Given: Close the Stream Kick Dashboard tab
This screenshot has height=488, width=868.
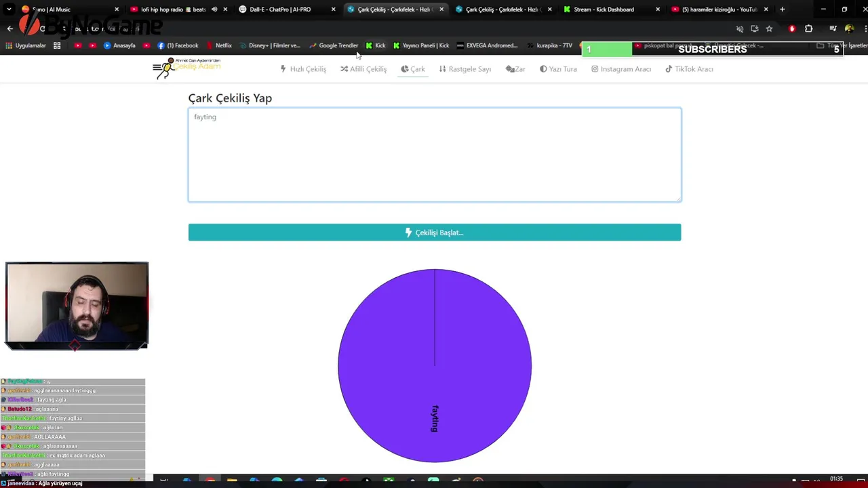Looking at the screenshot, I should point(657,9).
